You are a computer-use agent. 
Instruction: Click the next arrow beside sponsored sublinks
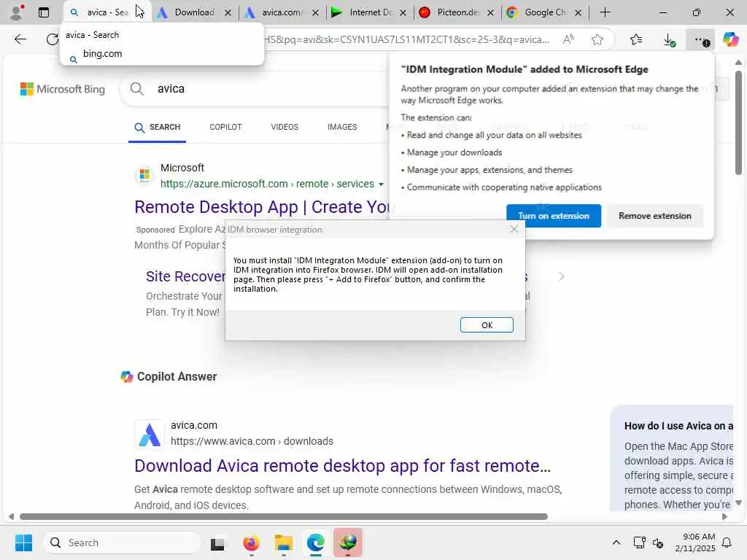tap(561, 276)
